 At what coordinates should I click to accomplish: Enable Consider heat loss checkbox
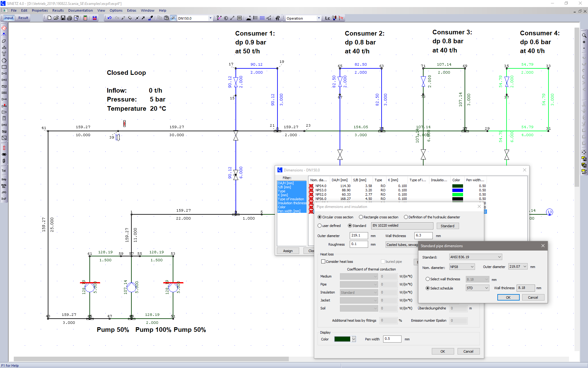click(x=323, y=262)
